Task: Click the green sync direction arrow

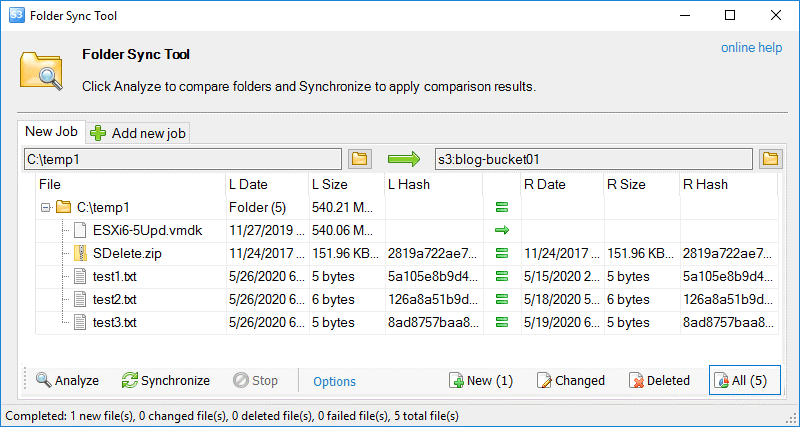Action: [x=404, y=158]
